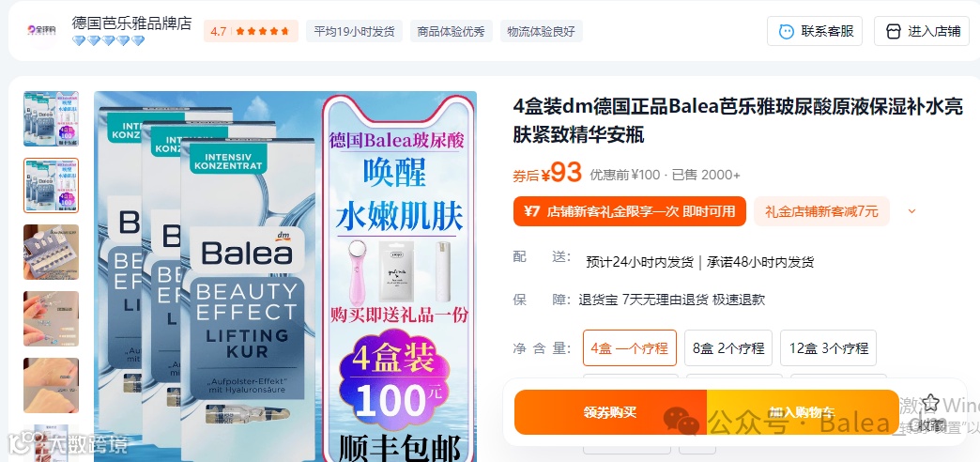Viewport: 980px width, 462px height.
Task: Click 礼金店铺新客减7元 tag
Action: [821, 211]
